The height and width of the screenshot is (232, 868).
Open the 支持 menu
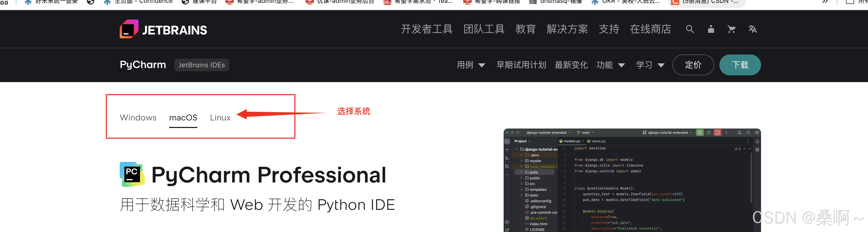[x=609, y=29]
